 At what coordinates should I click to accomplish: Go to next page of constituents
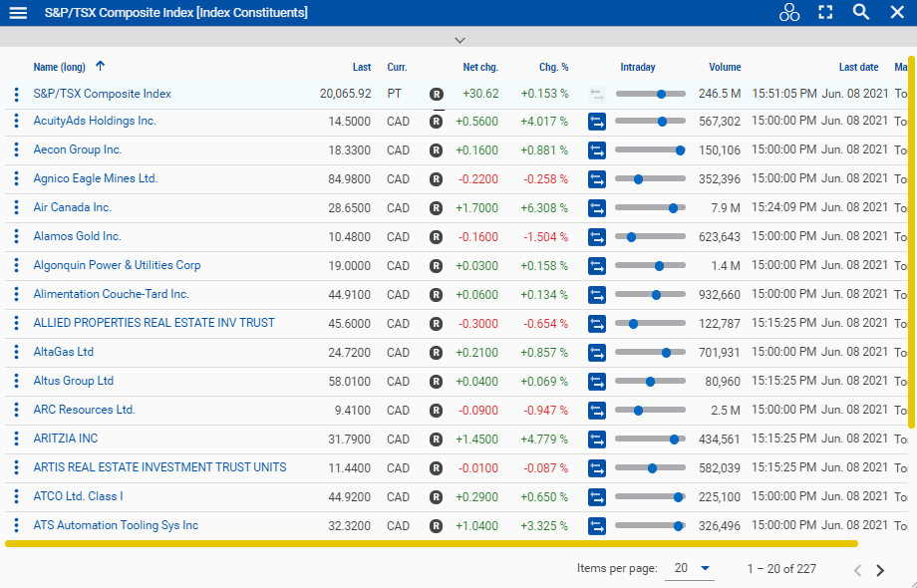[x=880, y=570]
